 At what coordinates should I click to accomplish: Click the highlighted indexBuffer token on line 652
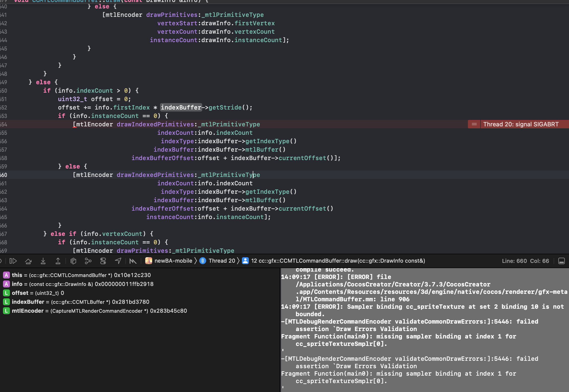pyautogui.click(x=181, y=107)
